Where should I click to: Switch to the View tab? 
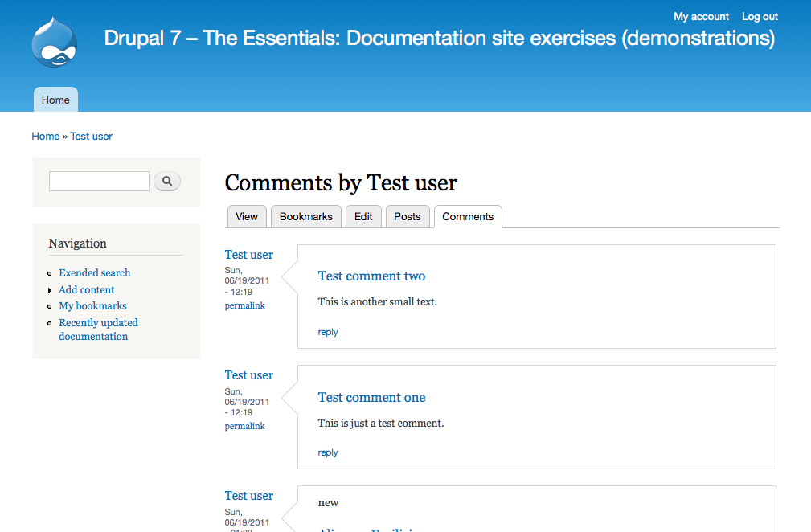246,216
